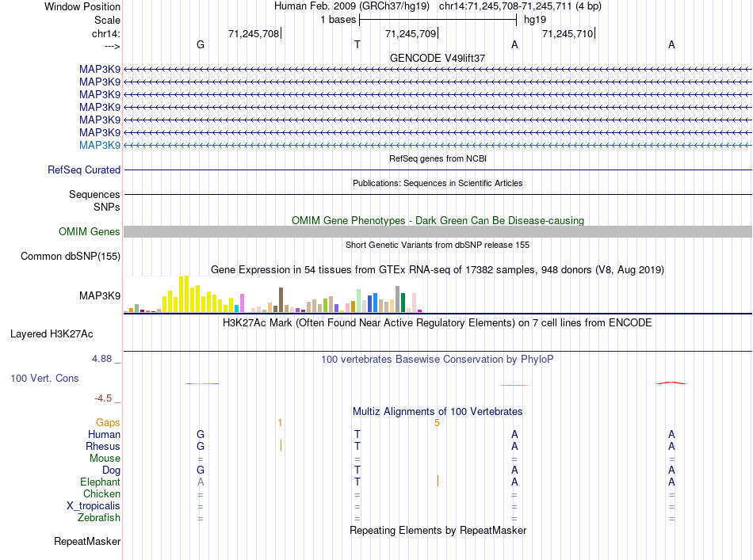Click the Sequences track label
Screen dimensions: 753x560
pyautogui.click(x=94, y=194)
